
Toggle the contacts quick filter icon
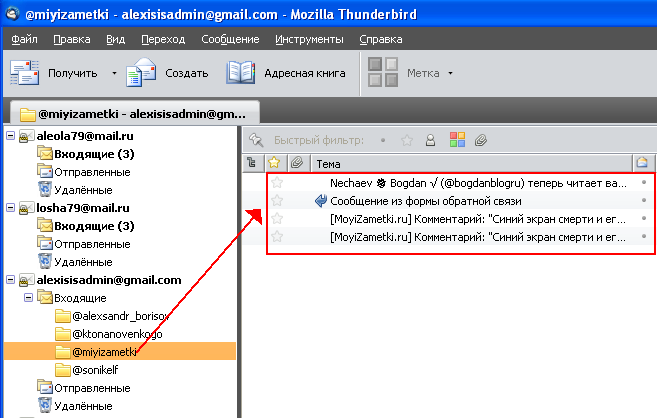(430, 140)
